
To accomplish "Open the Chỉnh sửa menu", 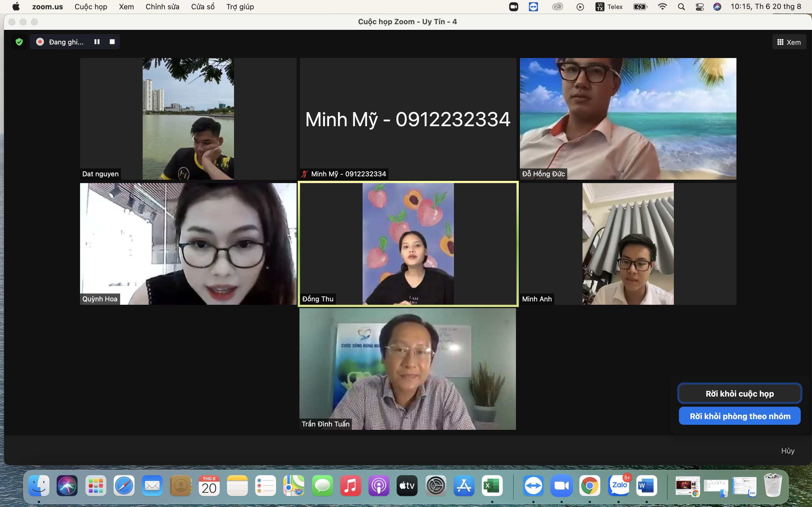I will (x=162, y=7).
